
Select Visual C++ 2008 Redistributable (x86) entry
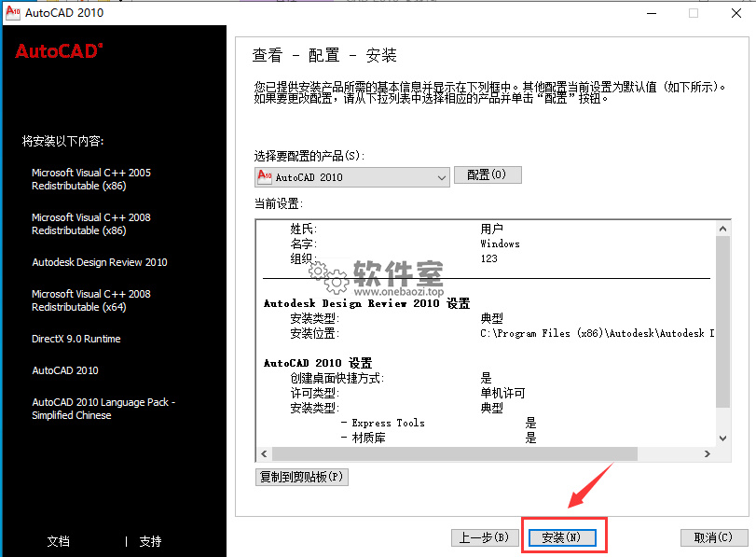click(x=91, y=224)
